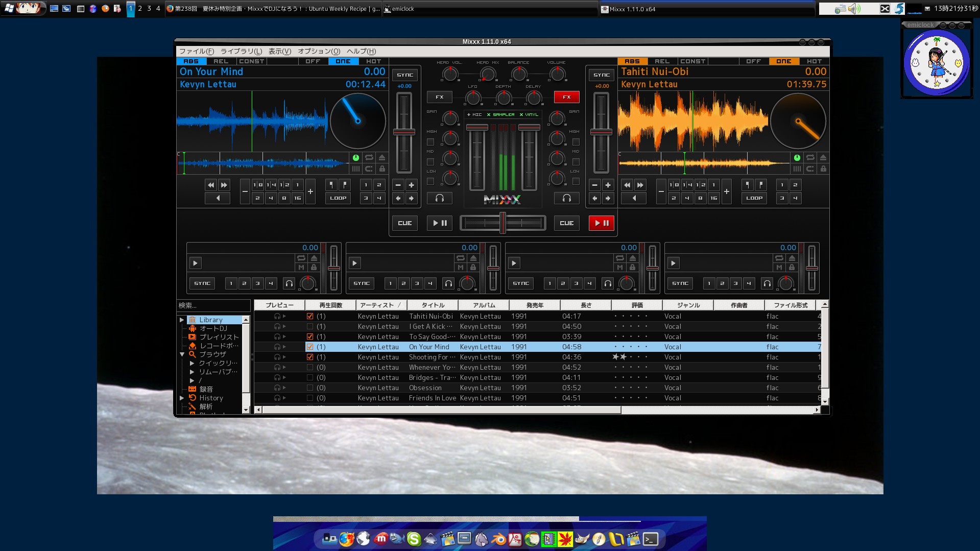The height and width of the screenshot is (551, 980).
Task: Open the プレイリスト (Playlists) sidebar item
Action: coord(216,337)
